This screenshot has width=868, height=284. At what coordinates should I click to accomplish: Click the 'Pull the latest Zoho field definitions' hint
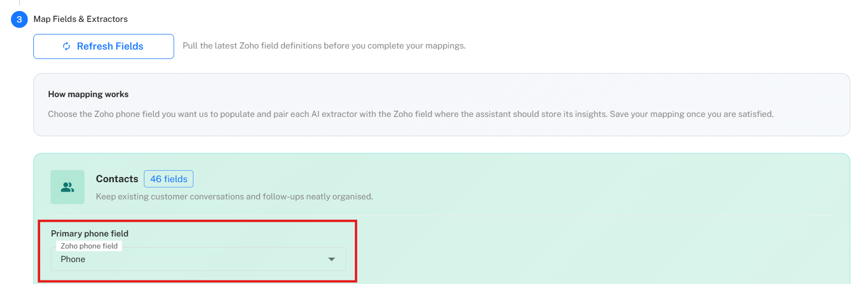pos(324,46)
